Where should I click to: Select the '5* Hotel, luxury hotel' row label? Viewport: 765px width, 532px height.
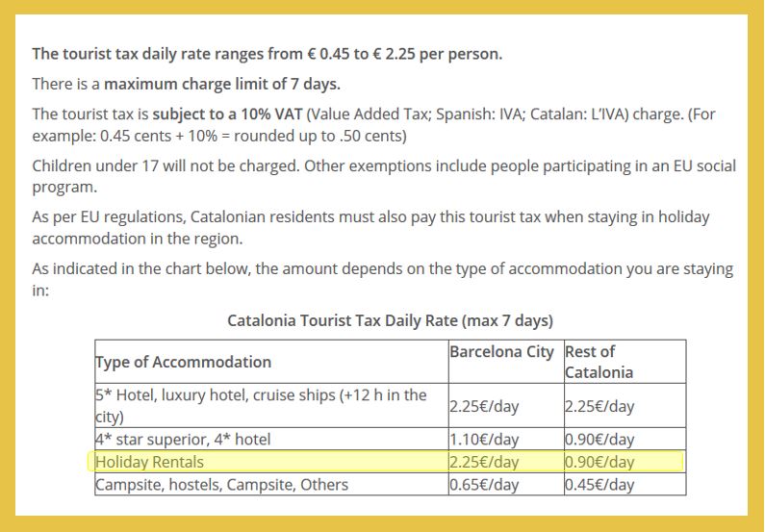tap(271, 406)
